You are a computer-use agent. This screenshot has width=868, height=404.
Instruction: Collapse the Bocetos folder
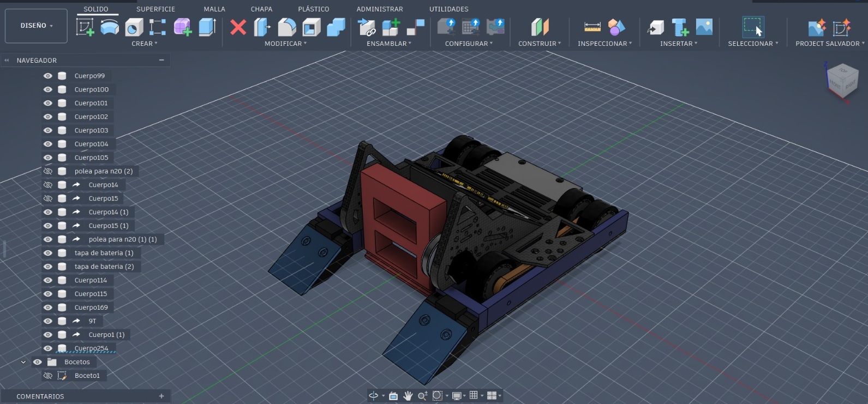23,362
